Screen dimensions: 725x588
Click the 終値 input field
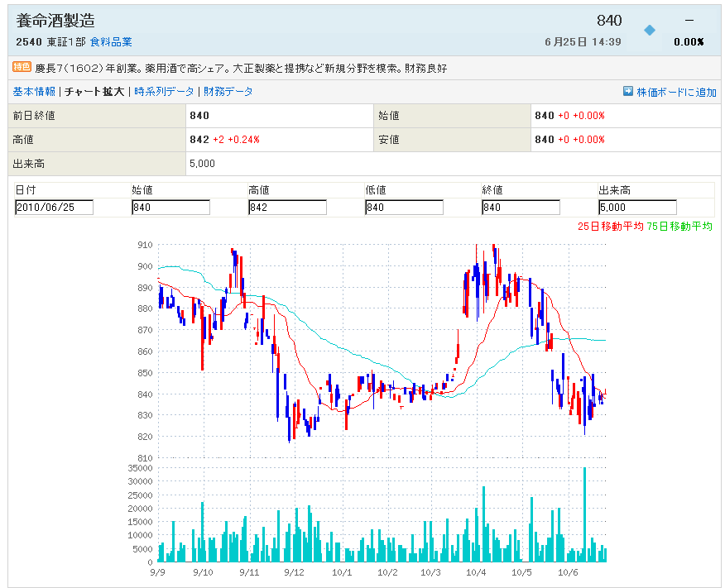pos(521,208)
